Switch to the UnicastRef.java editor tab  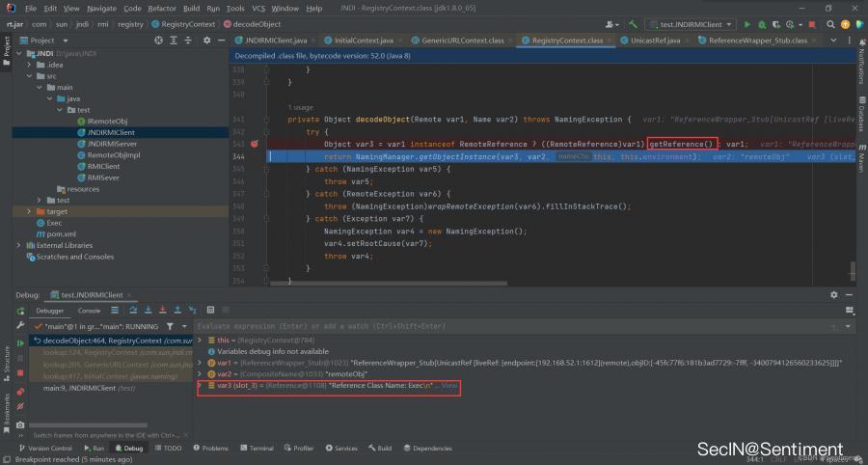click(x=656, y=41)
